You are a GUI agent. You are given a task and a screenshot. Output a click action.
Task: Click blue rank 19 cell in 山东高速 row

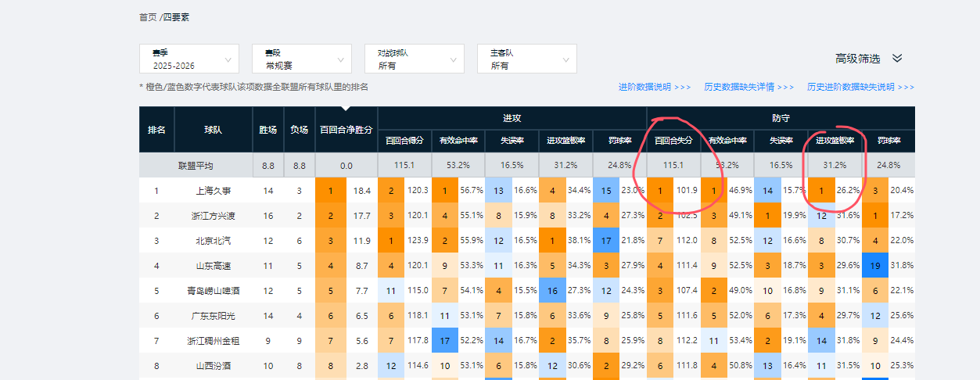coord(875,266)
